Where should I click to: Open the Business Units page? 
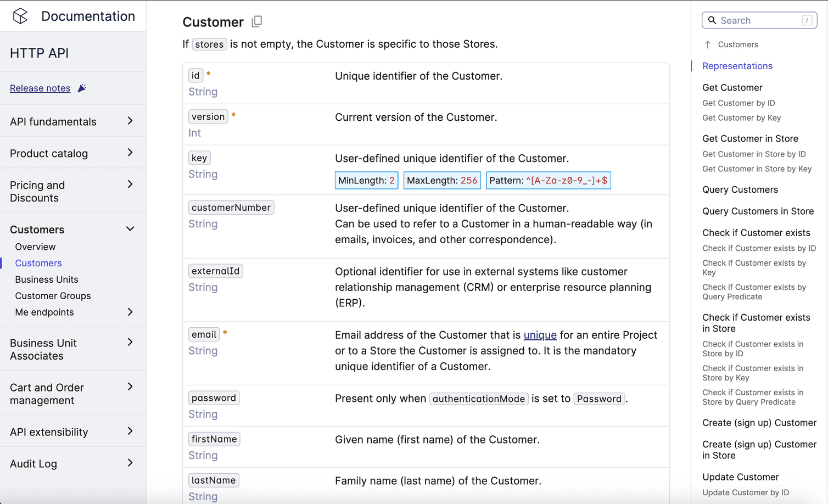(x=47, y=279)
